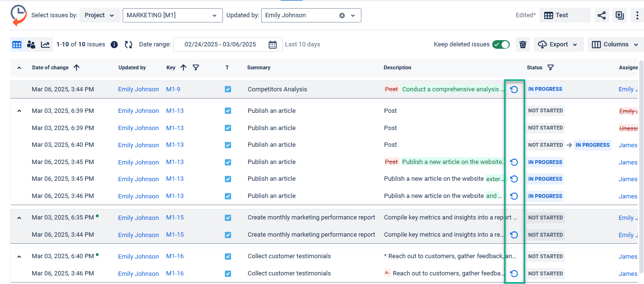Click the Test view button
Viewport: 644px width, 284px height.
pyautogui.click(x=565, y=15)
